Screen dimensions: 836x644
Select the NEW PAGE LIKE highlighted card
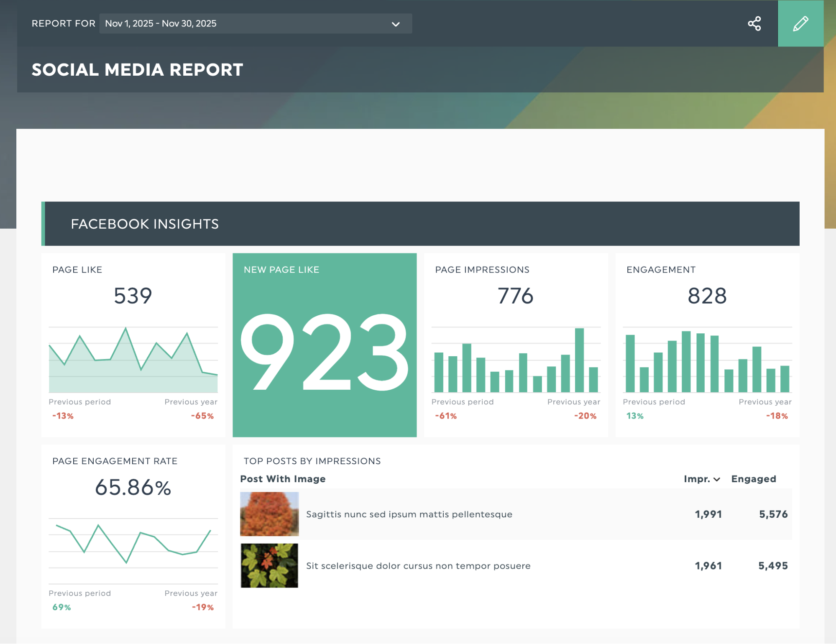[325, 345]
